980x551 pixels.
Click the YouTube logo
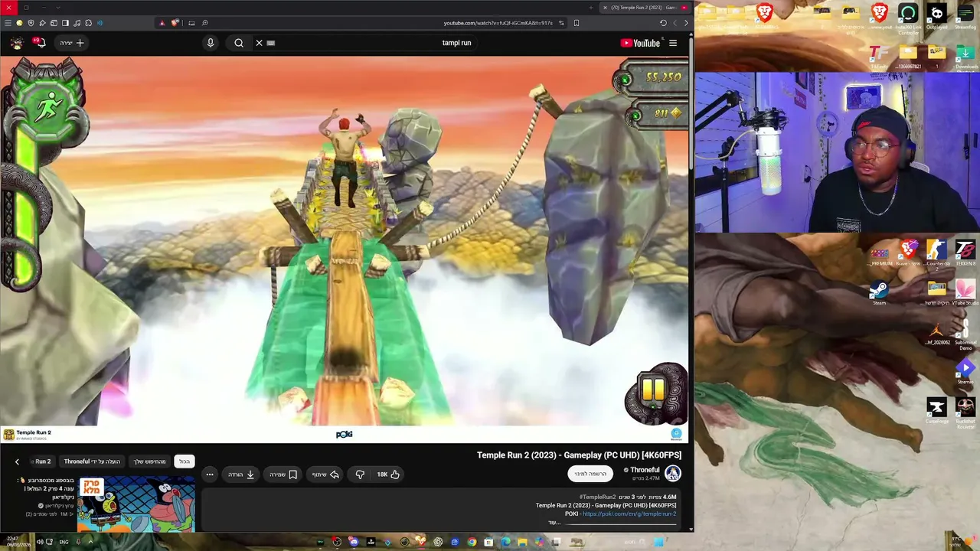point(640,43)
